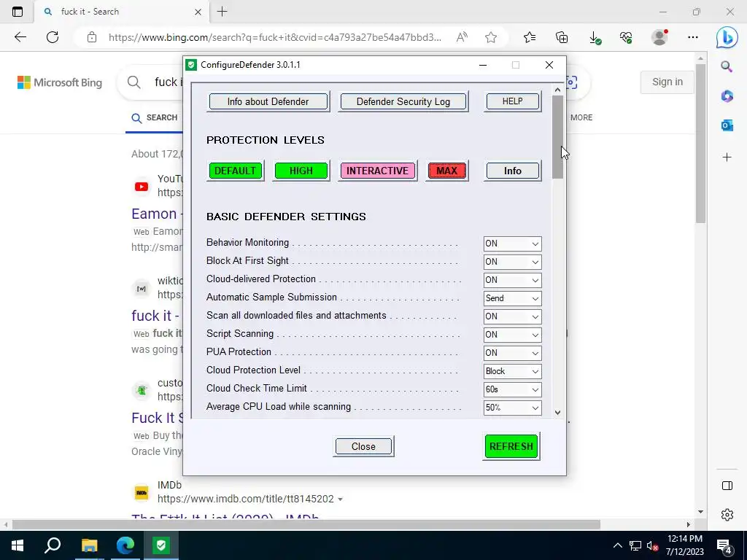Viewport: 747px width, 560px height.
Task: Open a new browser tab
Action: pos(222,12)
